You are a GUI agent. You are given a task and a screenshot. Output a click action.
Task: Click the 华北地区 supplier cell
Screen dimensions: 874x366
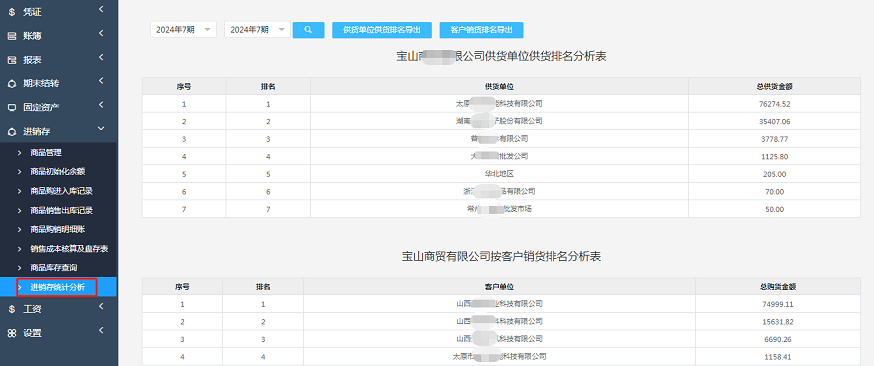(499, 174)
